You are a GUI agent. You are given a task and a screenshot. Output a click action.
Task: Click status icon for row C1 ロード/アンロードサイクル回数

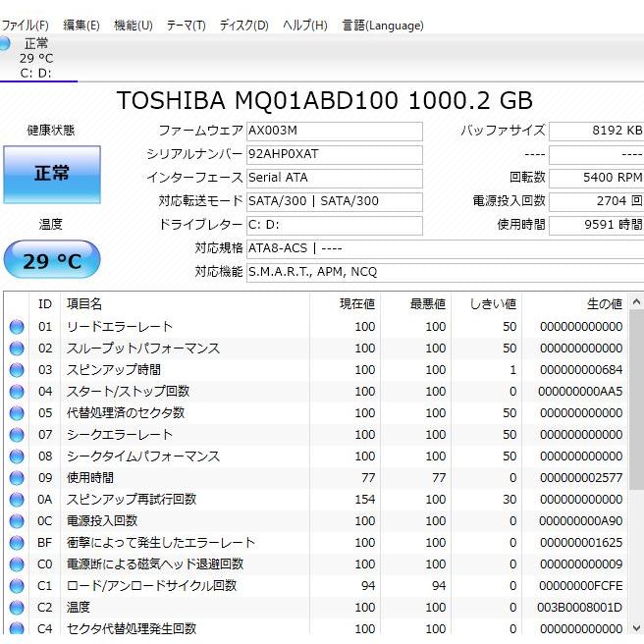pos(17,586)
